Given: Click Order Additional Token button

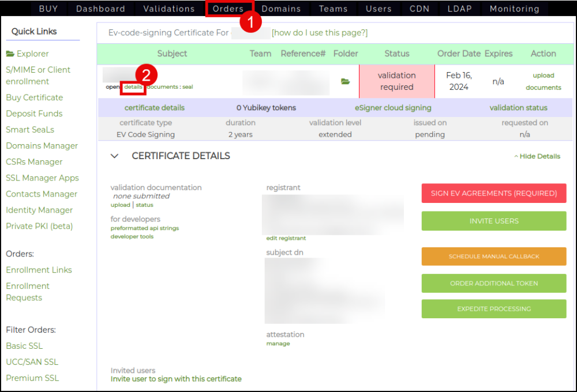Looking at the screenshot, I should [x=493, y=283].
